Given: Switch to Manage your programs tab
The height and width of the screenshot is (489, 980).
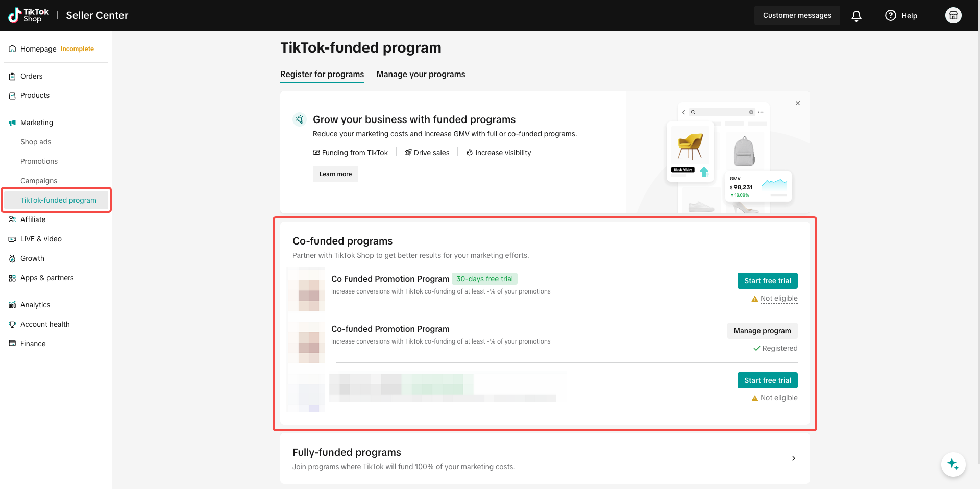Looking at the screenshot, I should point(421,74).
